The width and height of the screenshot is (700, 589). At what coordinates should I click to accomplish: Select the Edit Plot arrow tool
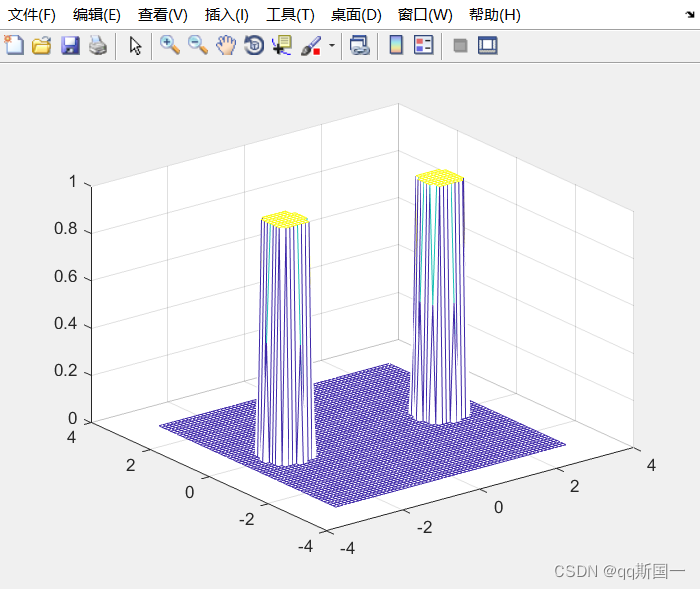[x=135, y=46]
